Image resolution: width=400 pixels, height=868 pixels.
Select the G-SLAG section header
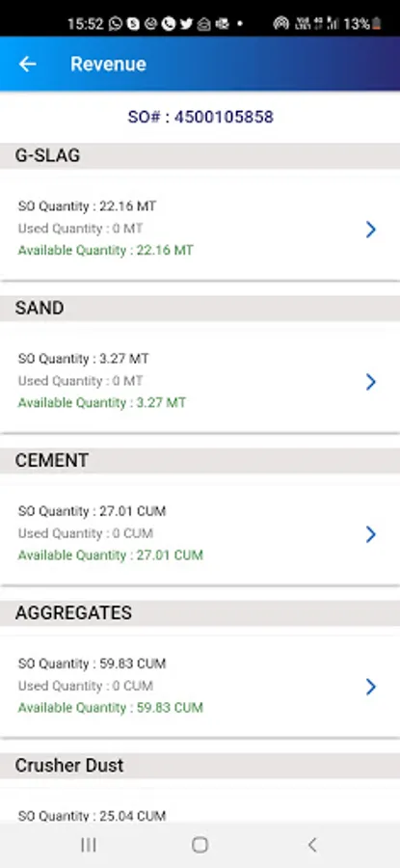pos(200,155)
